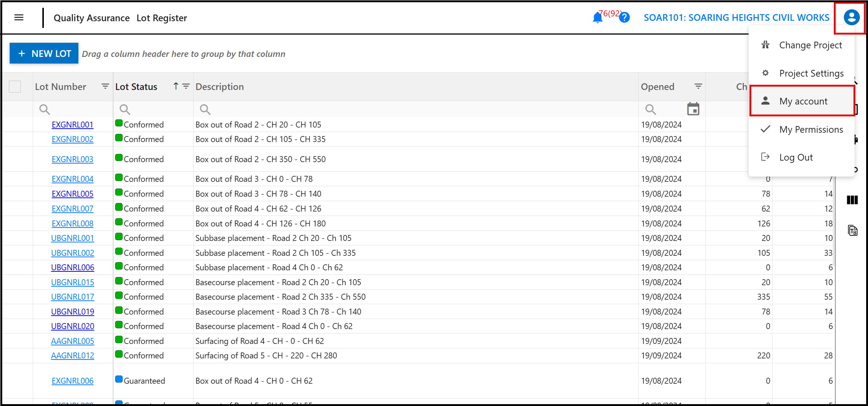
Task: Click the user profile avatar icon
Action: pyautogui.click(x=851, y=17)
